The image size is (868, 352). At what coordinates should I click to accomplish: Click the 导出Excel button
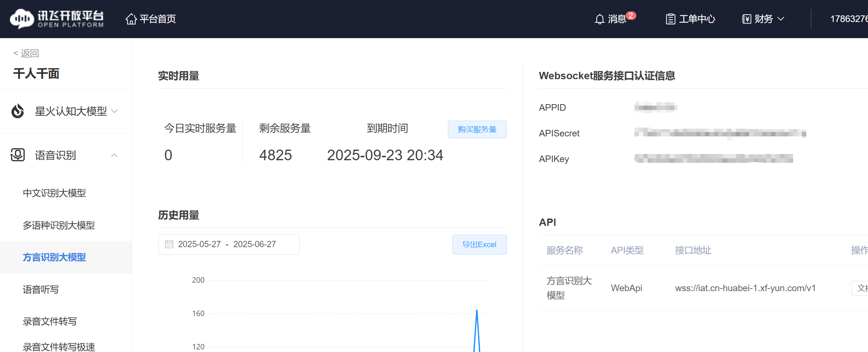tap(479, 245)
